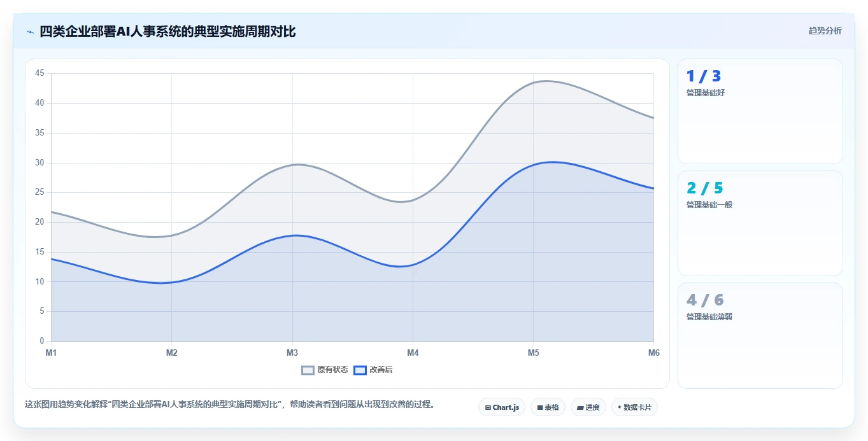Open the 4 / 6 管理基础薄弱 card

tap(760, 335)
